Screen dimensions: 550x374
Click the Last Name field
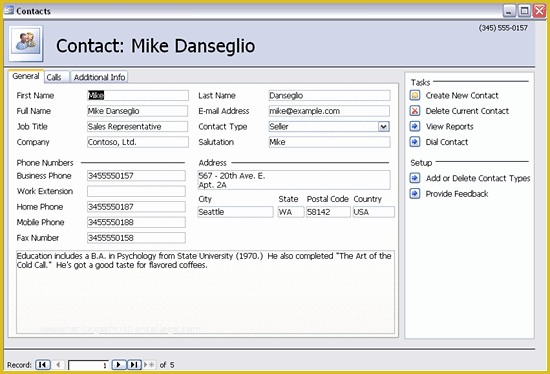coord(329,95)
